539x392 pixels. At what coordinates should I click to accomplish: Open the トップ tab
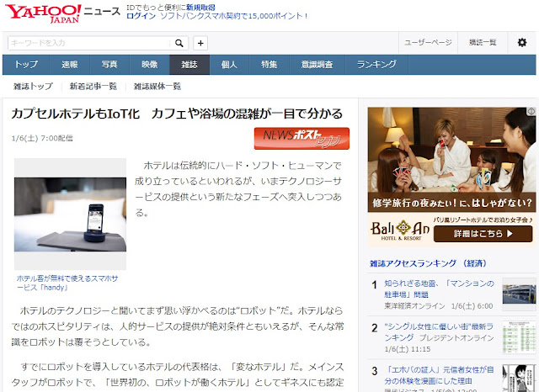pyautogui.click(x=26, y=65)
